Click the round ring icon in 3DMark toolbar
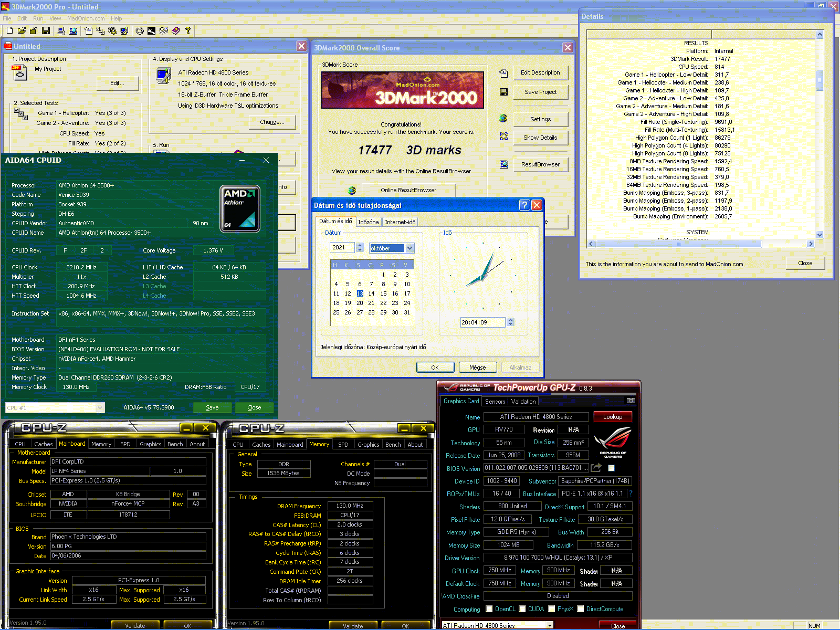840x630 pixels. [140, 31]
